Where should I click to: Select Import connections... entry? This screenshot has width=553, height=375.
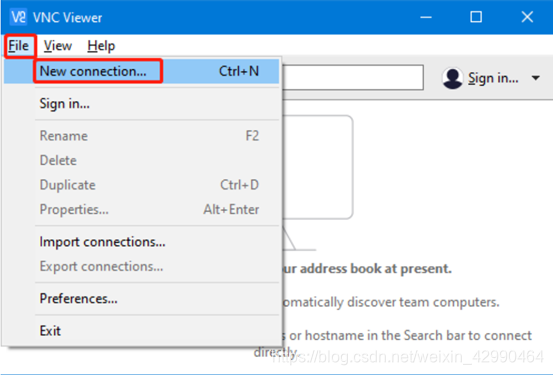click(141, 242)
